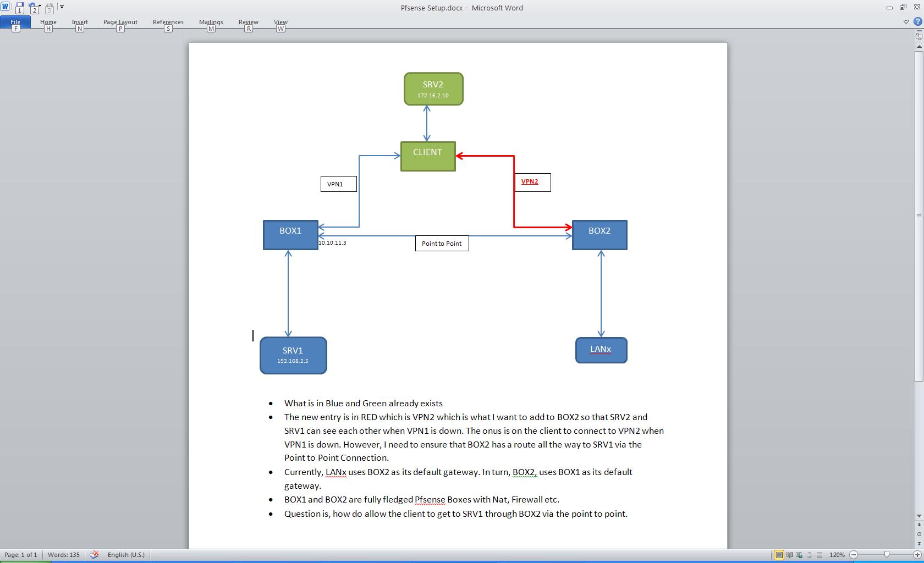Click the greyed Redo icon in Quick Access Toolbar

coord(49,8)
